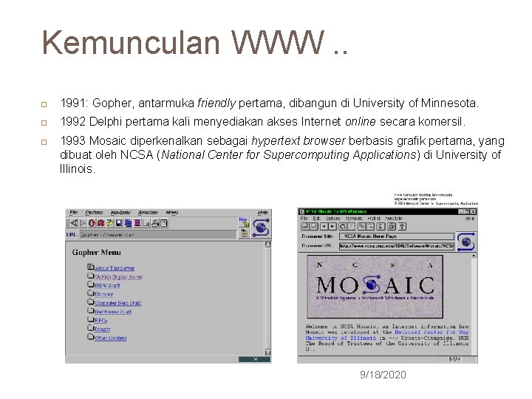The width and height of the screenshot is (532, 399).
Task: Click the scroll-down arrow in the Gopher browser
Action: [x=267, y=352]
